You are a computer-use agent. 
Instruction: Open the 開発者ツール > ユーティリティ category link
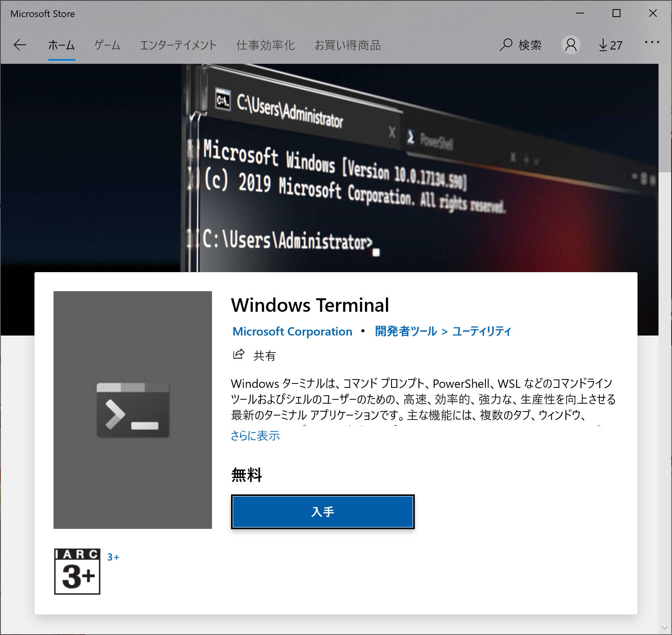click(x=443, y=332)
